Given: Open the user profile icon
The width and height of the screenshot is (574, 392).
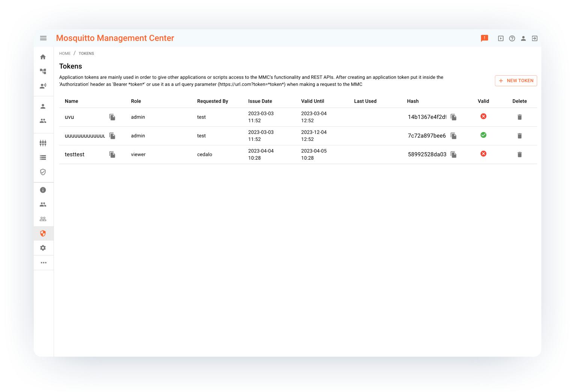Looking at the screenshot, I should click(x=523, y=38).
